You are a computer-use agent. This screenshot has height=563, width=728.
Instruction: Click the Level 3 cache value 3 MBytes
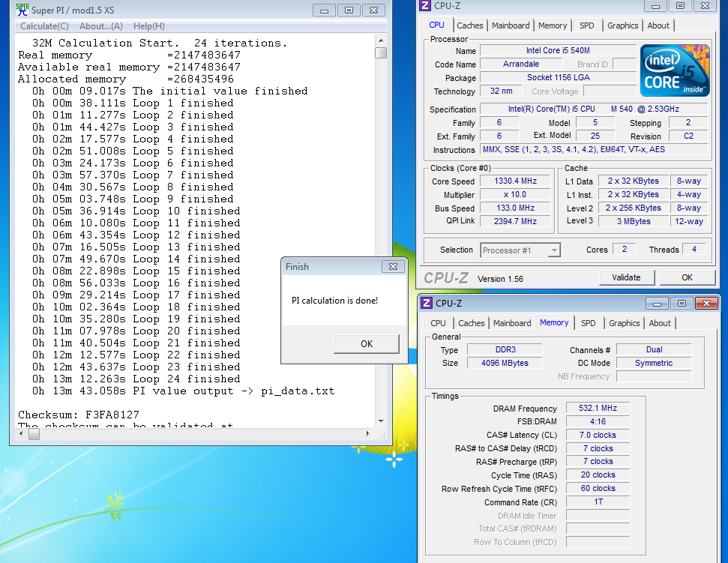click(x=634, y=221)
